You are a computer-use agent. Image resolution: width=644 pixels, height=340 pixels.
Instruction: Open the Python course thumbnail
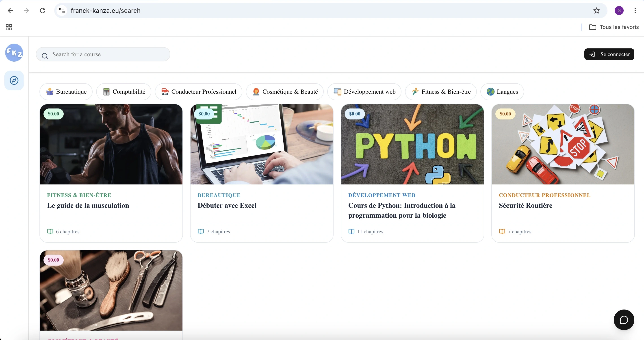click(x=412, y=145)
